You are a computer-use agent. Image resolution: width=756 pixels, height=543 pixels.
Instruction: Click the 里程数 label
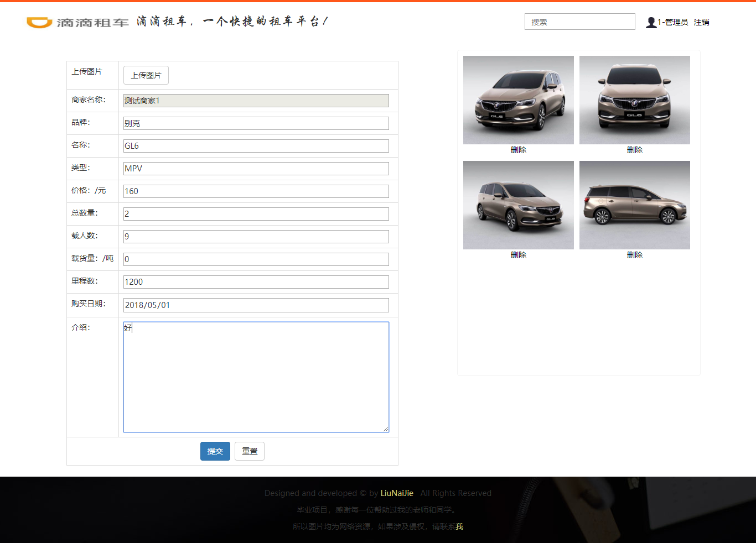[x=85, y=281]
